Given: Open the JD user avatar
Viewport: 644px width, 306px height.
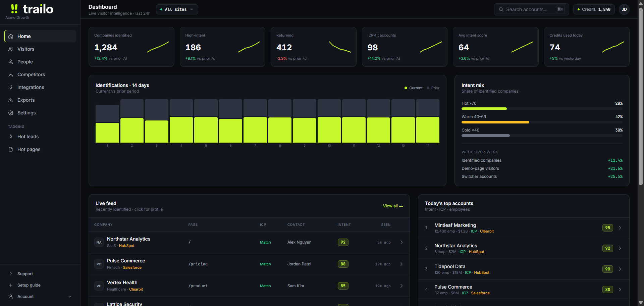Looking at the screenshot, I should [x=624, y=9].
